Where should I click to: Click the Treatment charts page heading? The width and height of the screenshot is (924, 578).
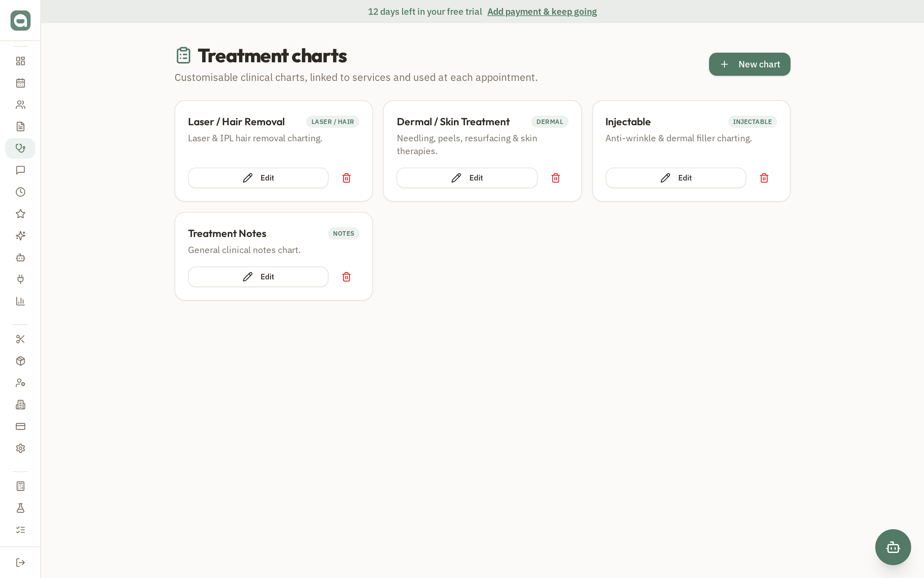point(272,56)
